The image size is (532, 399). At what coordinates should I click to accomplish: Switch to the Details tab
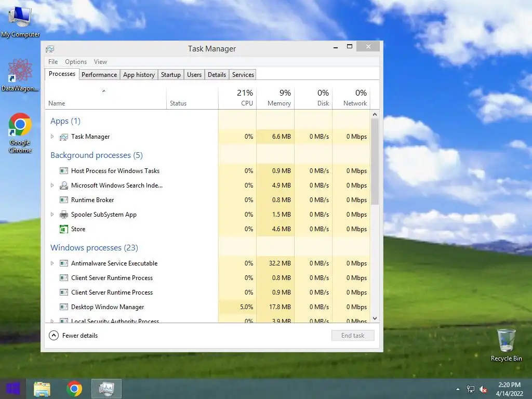pos(217,75)
